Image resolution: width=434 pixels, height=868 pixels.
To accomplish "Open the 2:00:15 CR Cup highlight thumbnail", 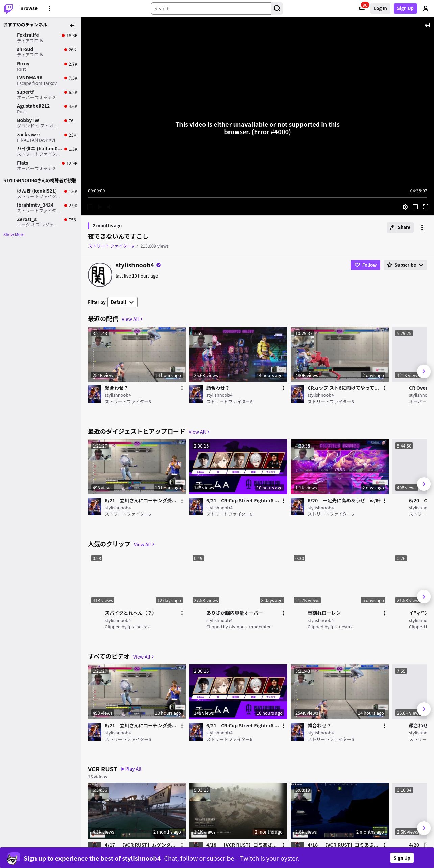I will click(x=238, y=466).
